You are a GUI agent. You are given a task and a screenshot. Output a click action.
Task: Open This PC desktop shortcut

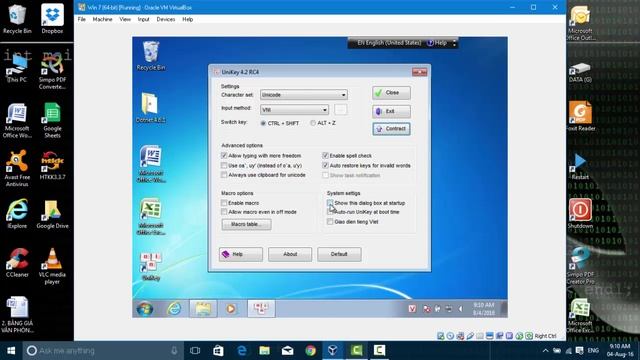pos(17,69)
